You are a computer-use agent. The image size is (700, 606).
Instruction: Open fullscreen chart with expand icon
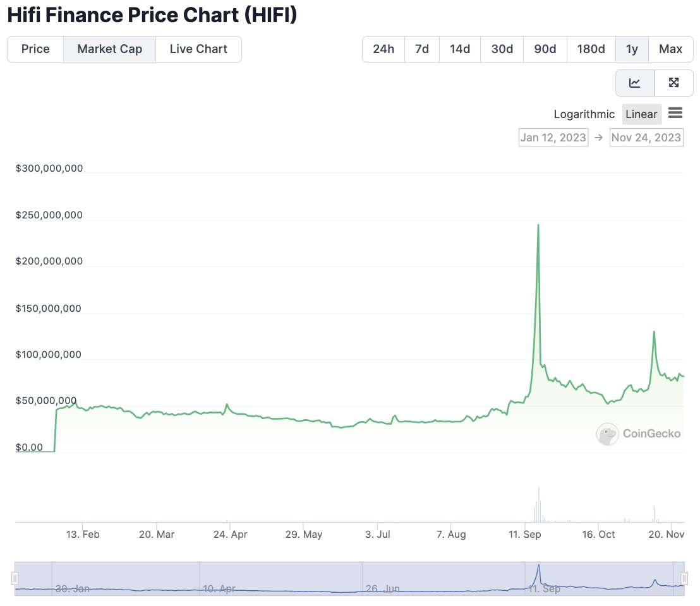[x=673, y=83]
